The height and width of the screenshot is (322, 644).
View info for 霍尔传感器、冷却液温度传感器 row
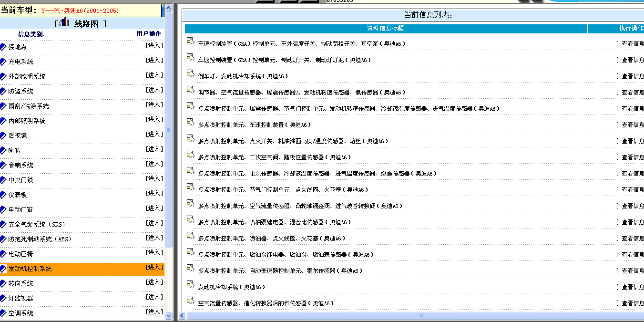pos(633,174)
